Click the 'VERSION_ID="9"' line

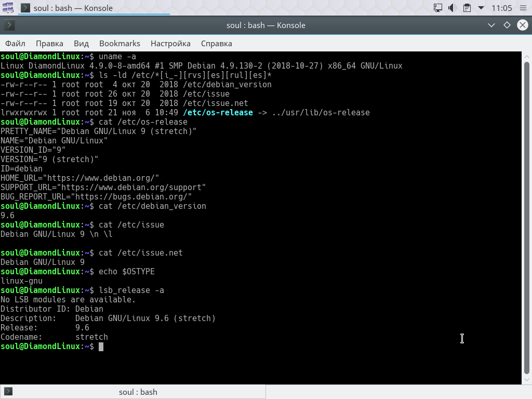click(33, 150)
